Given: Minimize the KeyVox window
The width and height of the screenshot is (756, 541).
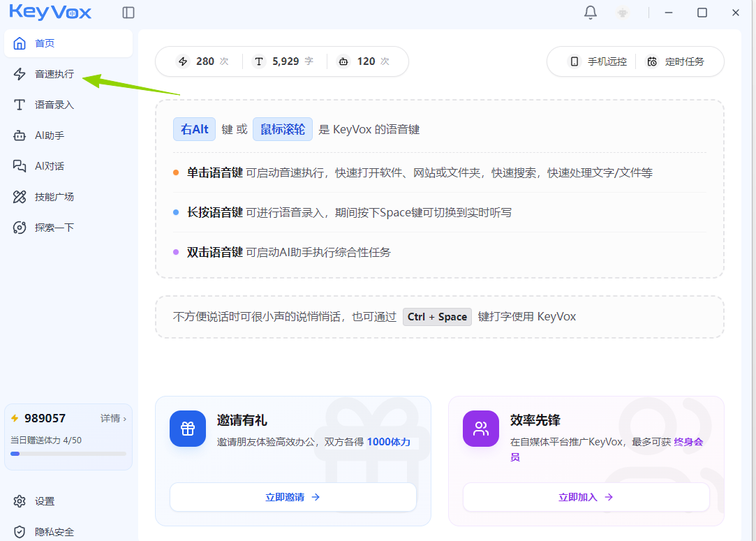Looking at the screenshot, I should (668, 13).
